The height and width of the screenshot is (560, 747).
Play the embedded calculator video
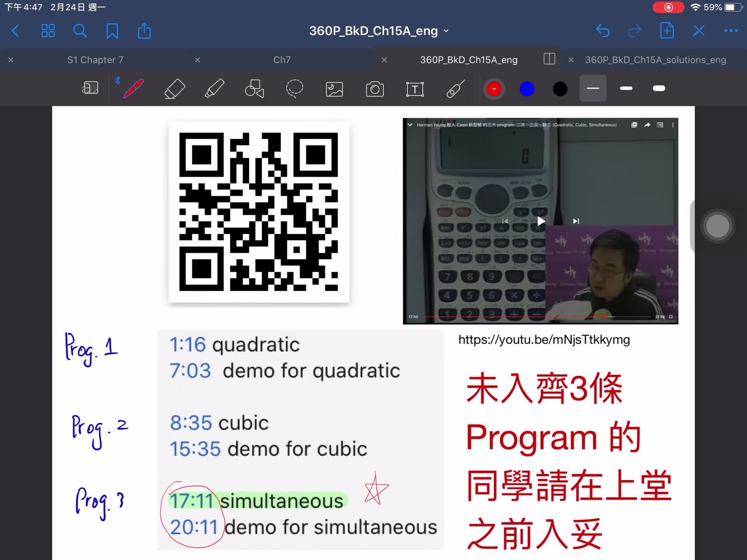pyautogui.click(x=541, y=221)
